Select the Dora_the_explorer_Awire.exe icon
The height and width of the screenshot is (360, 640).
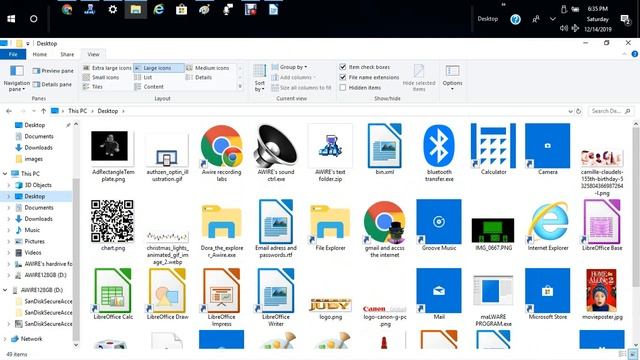(x=222, y=223)
